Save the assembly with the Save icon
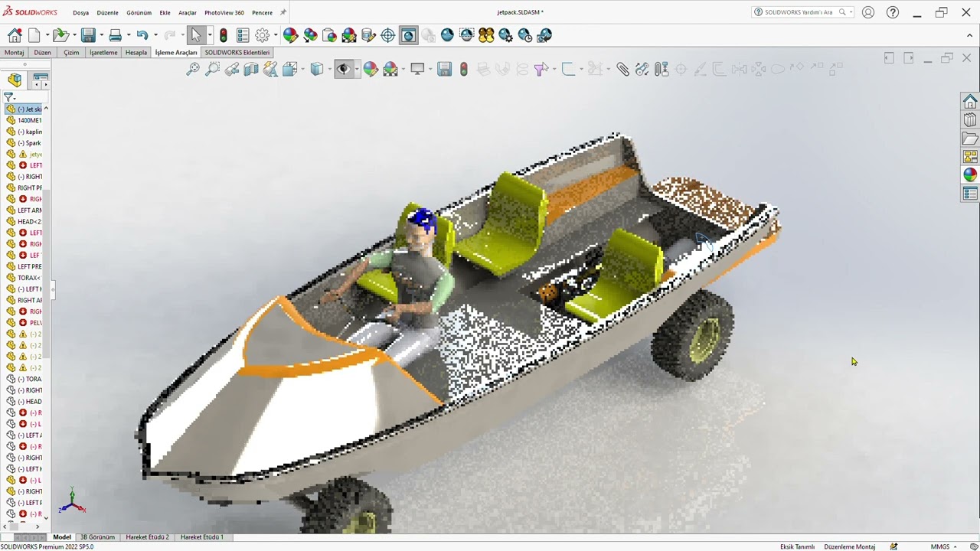The image size is (980, 551). point(88,35)
